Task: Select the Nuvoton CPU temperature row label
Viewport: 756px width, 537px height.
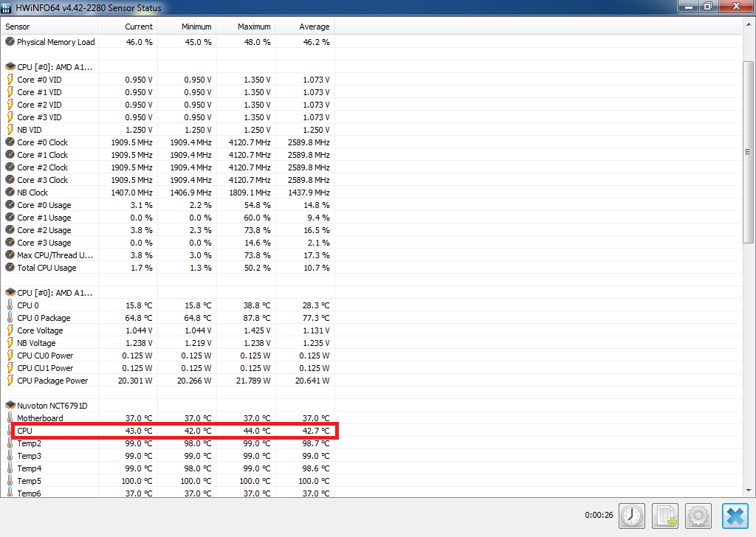Action: point(24,431)
